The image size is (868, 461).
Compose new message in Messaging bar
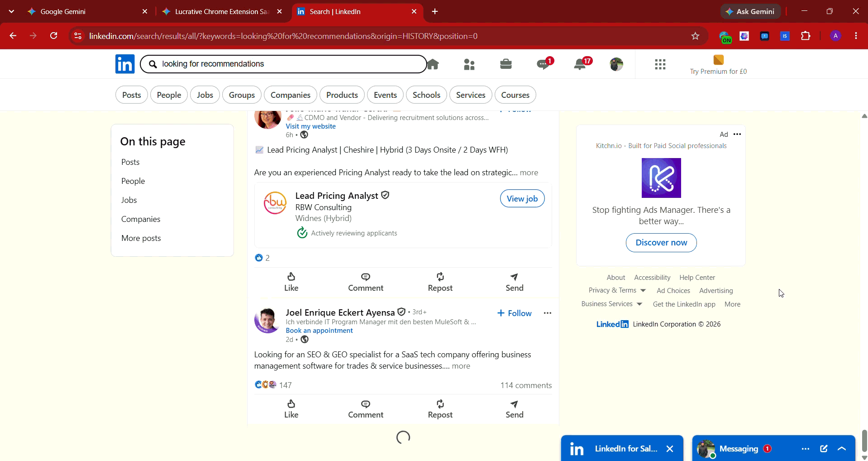click(824, 448)
